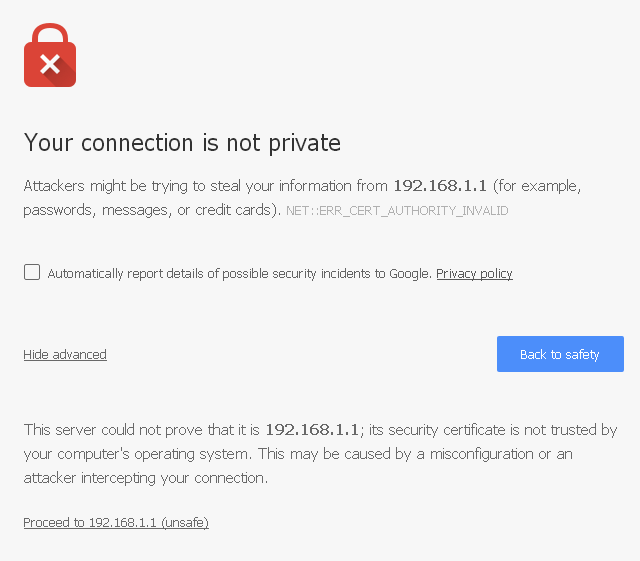Open the Privacy policy link
Image resolution: width=640 pixels, height=561 pixels.
[x=474, y=274]
